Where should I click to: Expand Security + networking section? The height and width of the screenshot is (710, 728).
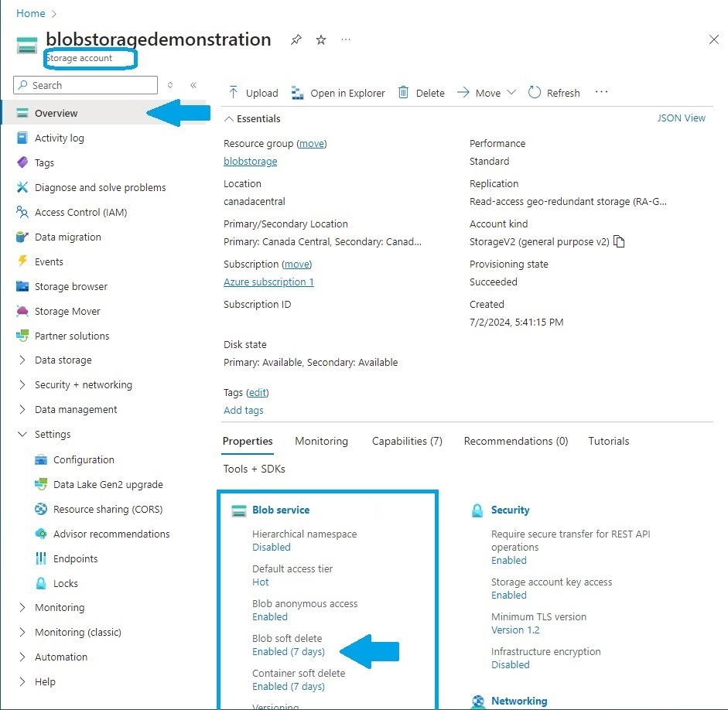pyautogui.click(x=22, y=384)
